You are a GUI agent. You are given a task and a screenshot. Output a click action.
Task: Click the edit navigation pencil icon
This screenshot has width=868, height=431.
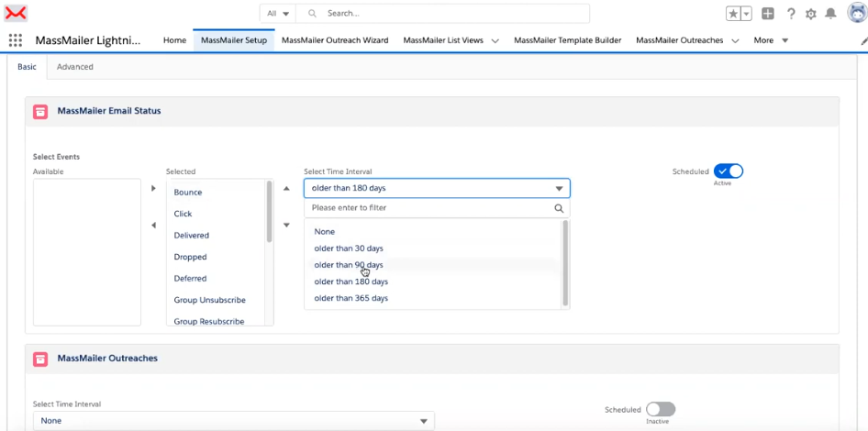(864, 41)
